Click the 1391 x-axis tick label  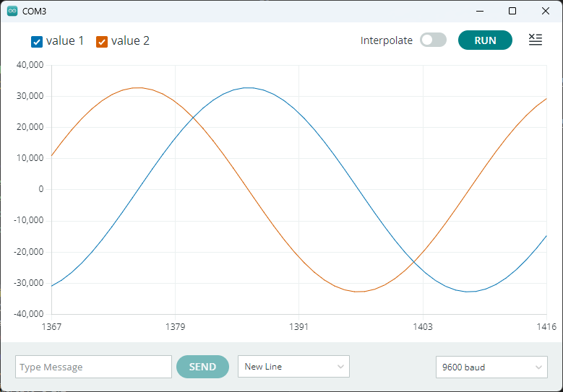tap(298, 327)
